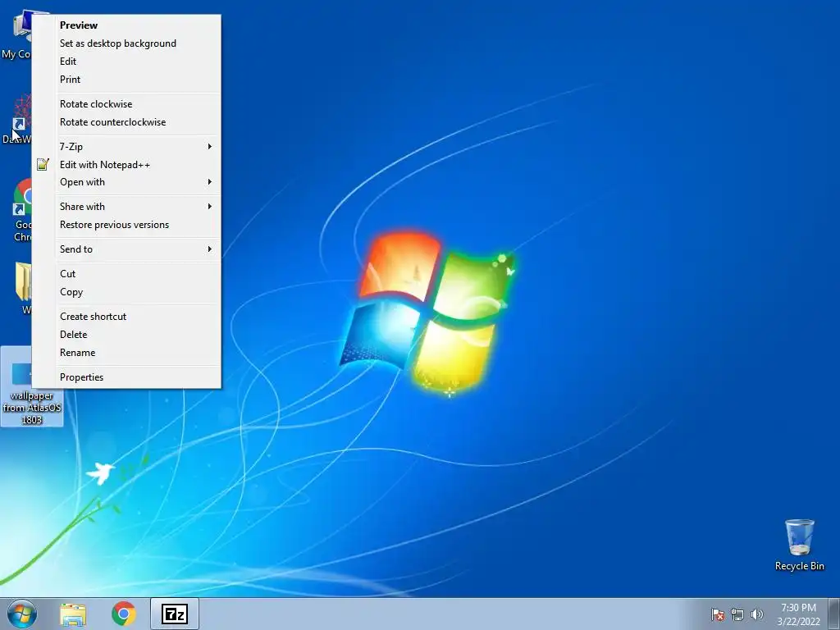Open 7-Zip taskbar button
The image size is (840, 630).
click(x=175, y=614)
